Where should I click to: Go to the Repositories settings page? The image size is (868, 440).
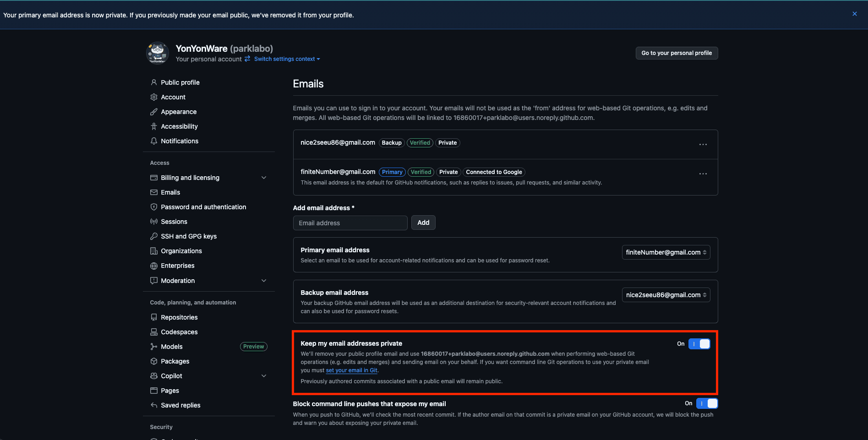pyautogui.click(x=179, y=317)
